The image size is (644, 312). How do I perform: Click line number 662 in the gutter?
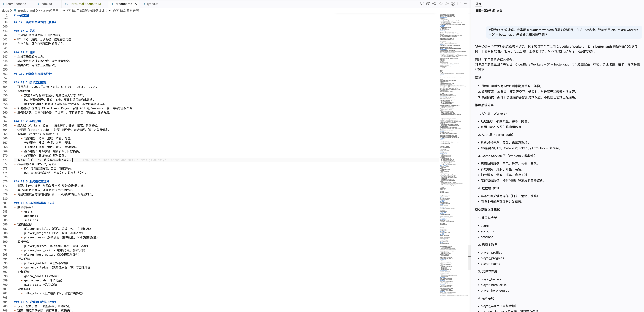pyautogui.click(x=5, y=121)
